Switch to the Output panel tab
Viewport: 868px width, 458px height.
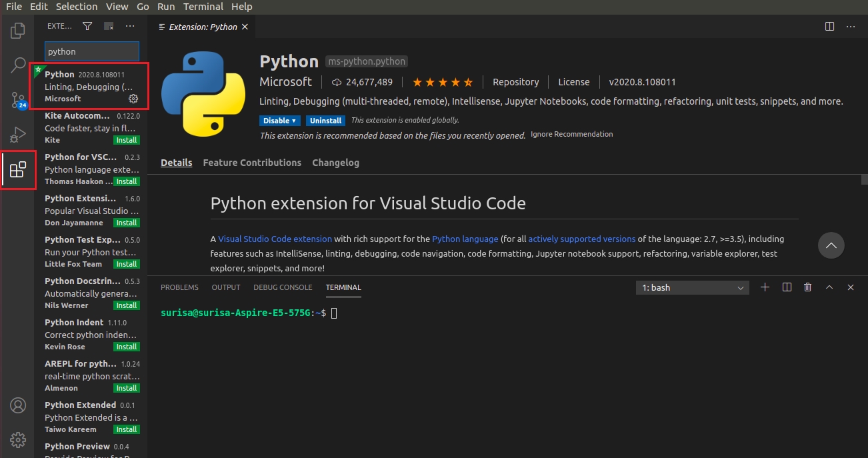point(226,287)
